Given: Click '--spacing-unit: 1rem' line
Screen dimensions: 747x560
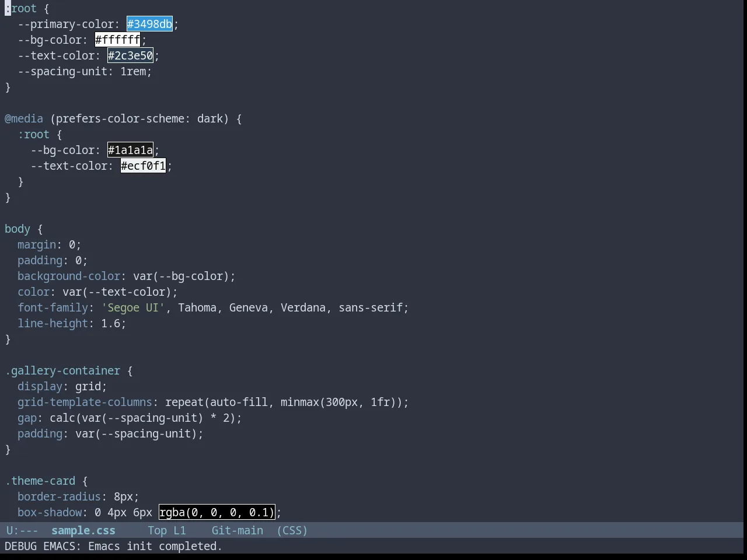Looking at the screenshot, I should (x=85, y=71).
